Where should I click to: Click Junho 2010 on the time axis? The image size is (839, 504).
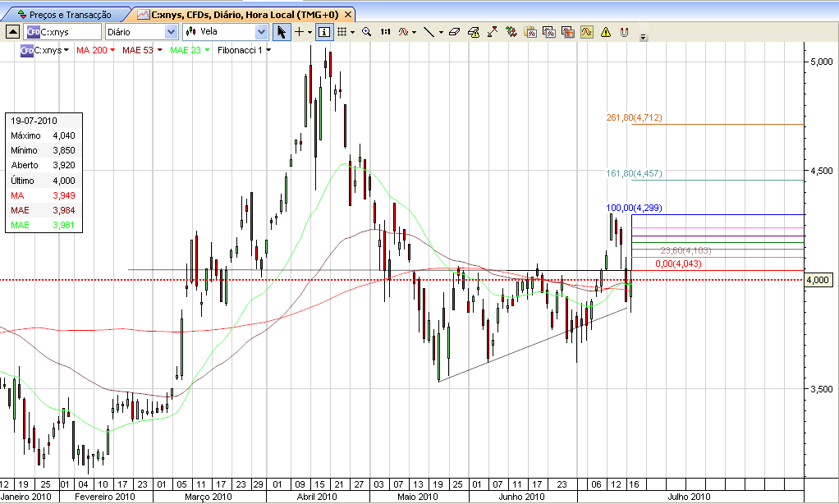(521, 497)
